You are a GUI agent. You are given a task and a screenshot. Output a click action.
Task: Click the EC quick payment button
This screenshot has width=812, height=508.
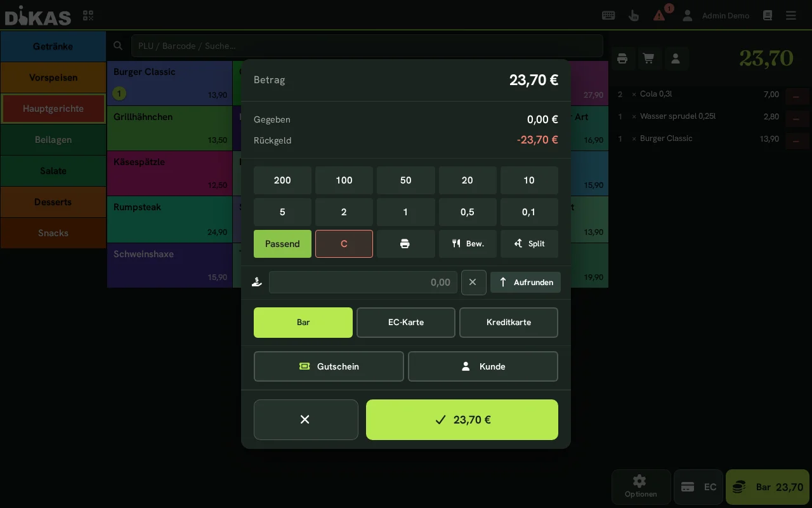coord(698,487)
